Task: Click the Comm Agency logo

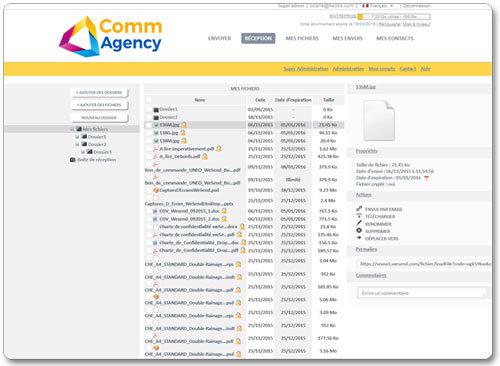Action: point(110,36)
